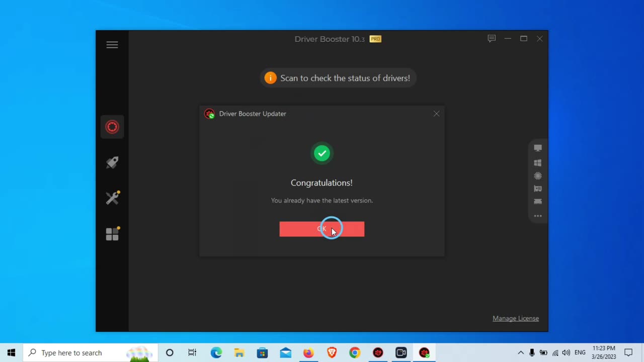
Task: Launch Microsoft Edge from taskbar
Action: click(x=216, y=352)
